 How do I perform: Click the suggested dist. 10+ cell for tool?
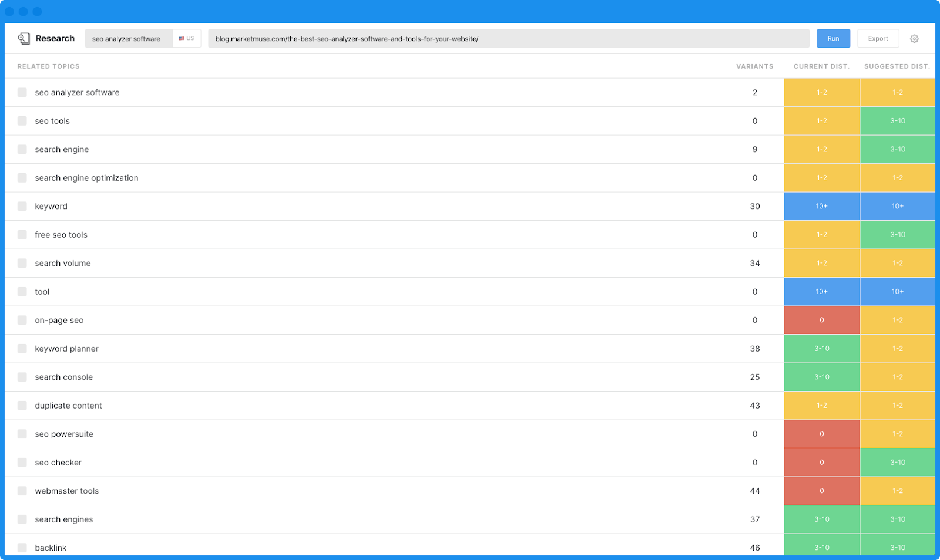(x=898, y=292)
